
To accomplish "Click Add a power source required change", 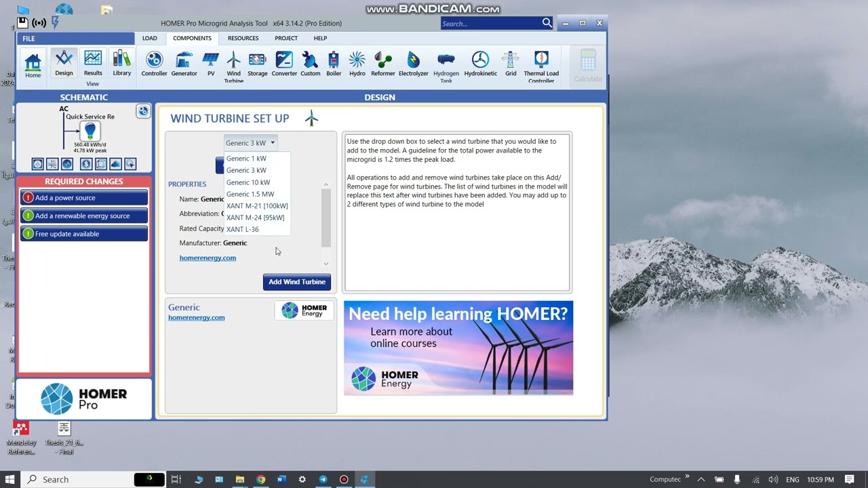I will pos(84,198).
